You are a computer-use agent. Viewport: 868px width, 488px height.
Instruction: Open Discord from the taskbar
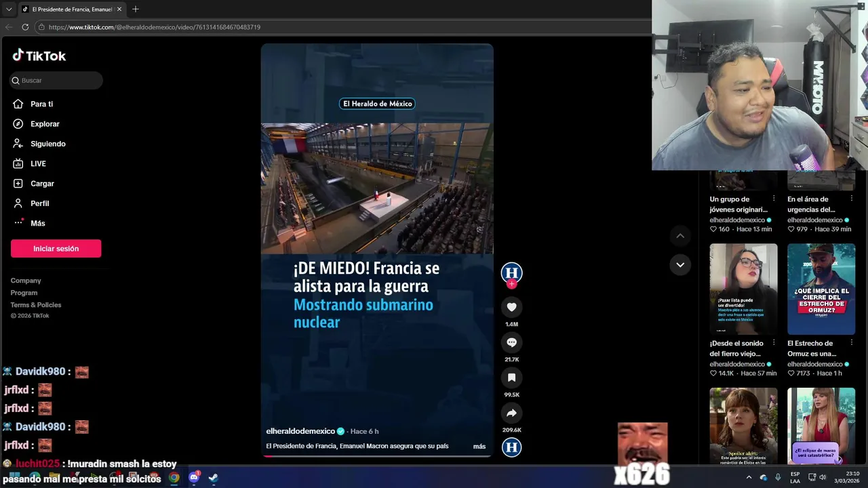(194, 477)
